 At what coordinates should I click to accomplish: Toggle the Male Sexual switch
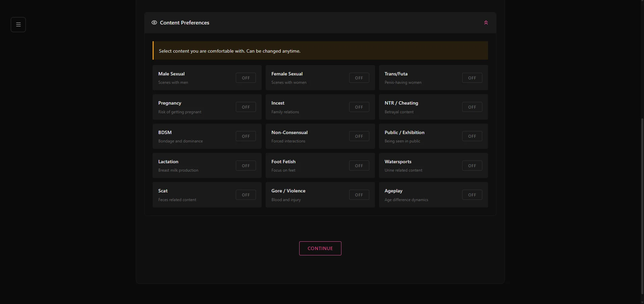coord(246,78)
